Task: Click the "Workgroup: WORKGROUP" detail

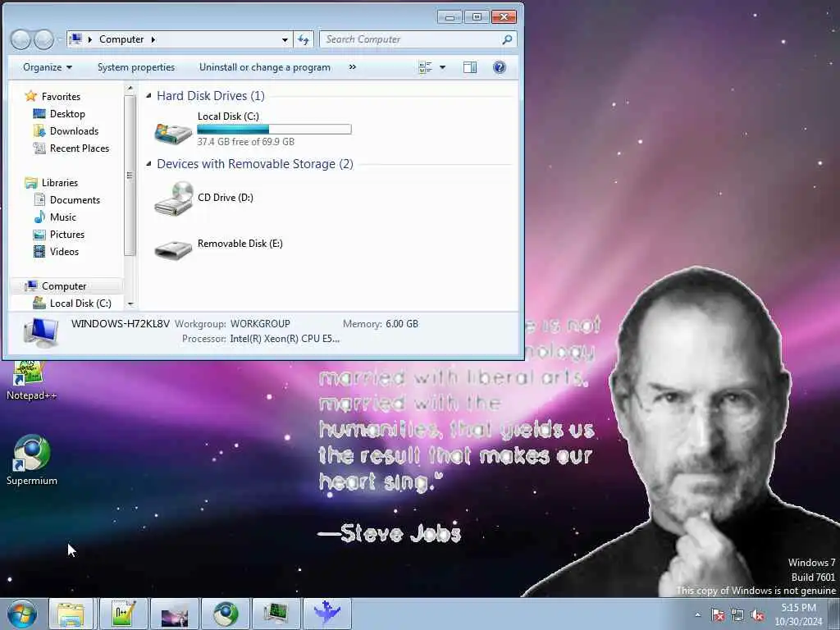Action: [x=232, y=323]
